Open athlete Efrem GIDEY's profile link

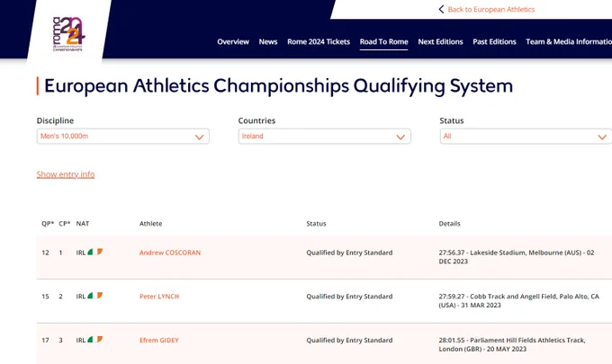tap(159, 341)
